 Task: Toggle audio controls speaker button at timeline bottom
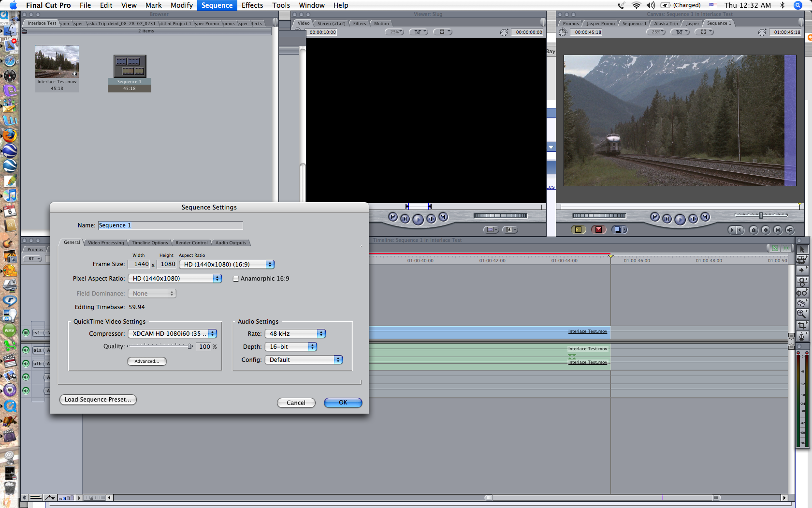[x=24, y=497]
